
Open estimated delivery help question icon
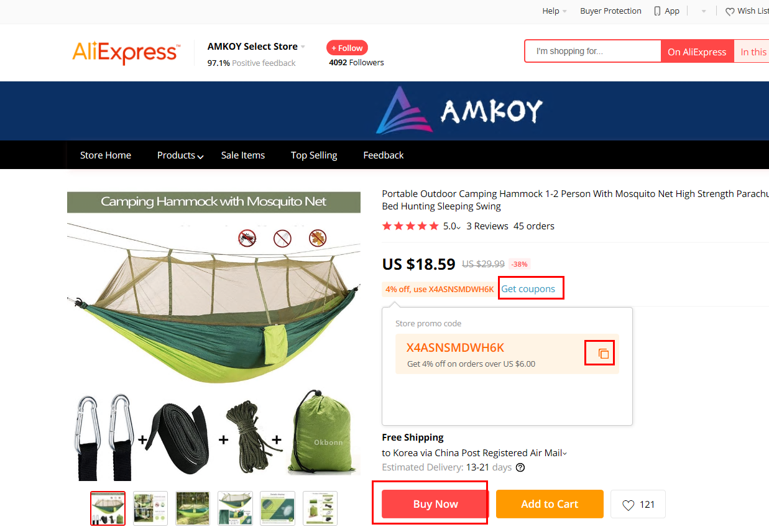[x=520, y=467]
